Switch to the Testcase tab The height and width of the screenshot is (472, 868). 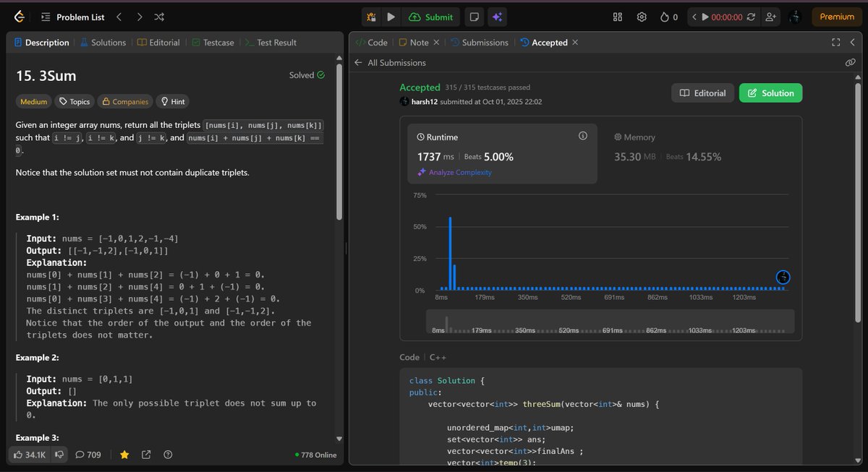click(213, 43)
